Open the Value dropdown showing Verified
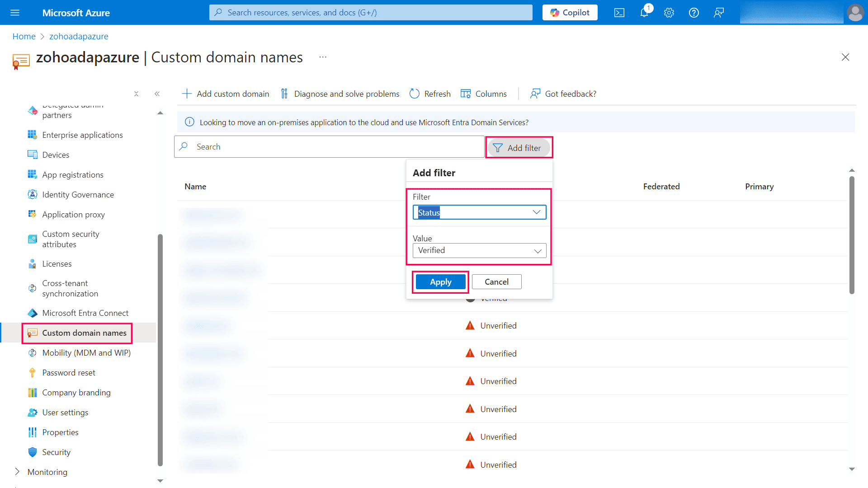Screen dimensions: 868x488 coord(479,250)
